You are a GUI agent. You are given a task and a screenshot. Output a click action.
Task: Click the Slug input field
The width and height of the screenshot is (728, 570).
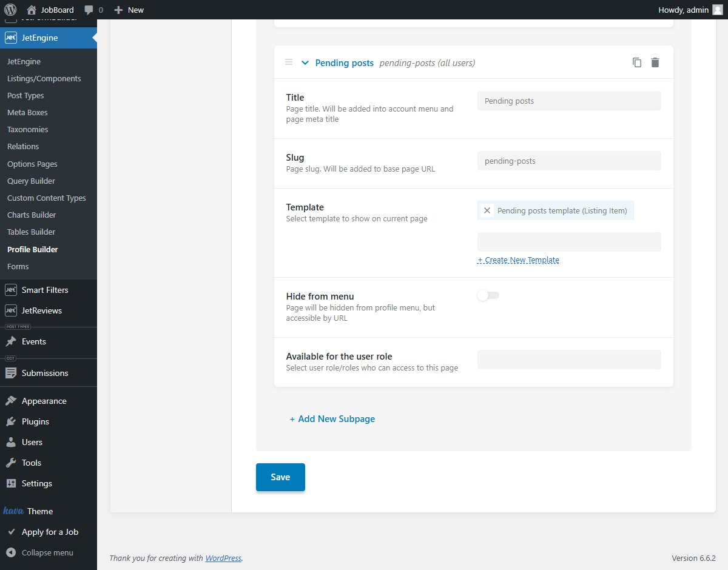coord(569,161)
